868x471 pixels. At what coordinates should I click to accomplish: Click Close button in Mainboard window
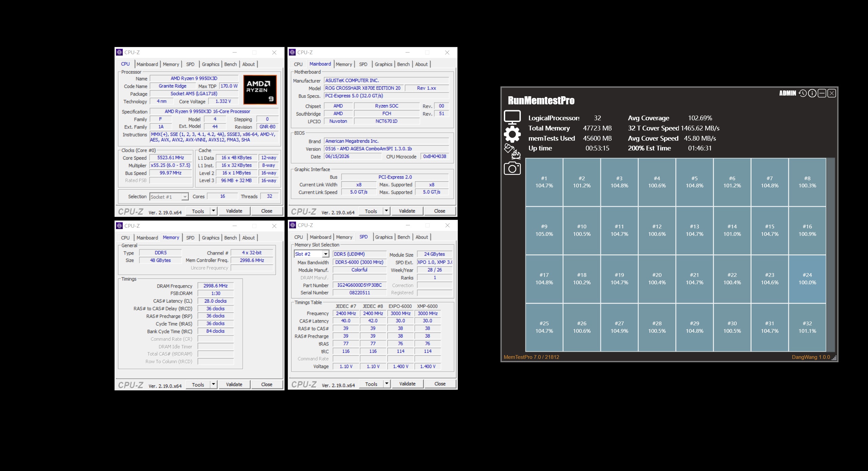coord(440,211)
